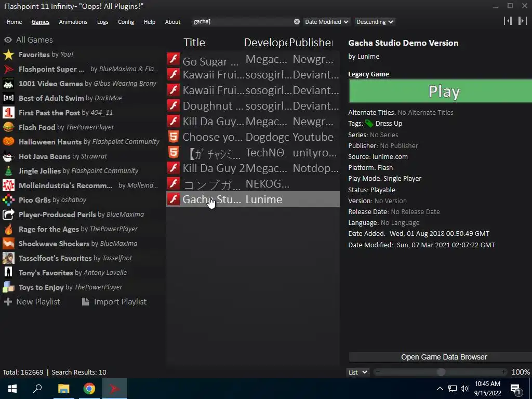Open File Explorer from taskbar
The image size is (532, 399).
63,389
